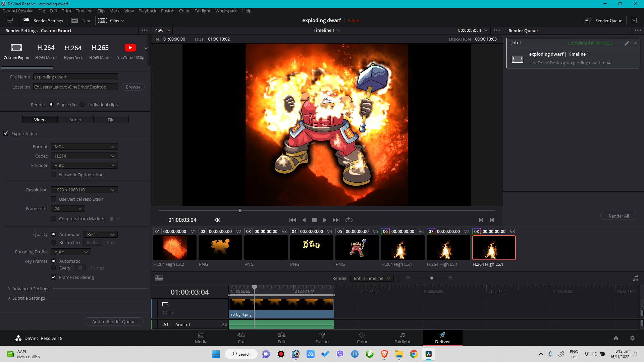Open the Encoding Profile dropdown
644x362 pixels.
pos(71,252)
